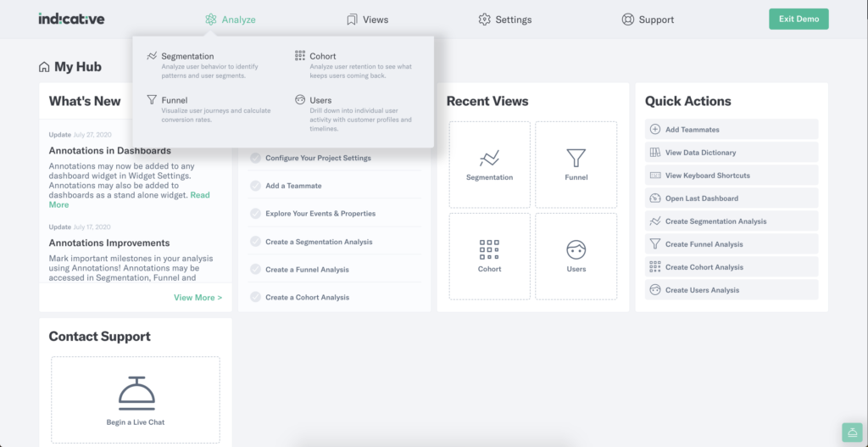This screenshot has width=868, height=447.
Task: Expand the Views navigation menu
Action: (x=368, y=20)
